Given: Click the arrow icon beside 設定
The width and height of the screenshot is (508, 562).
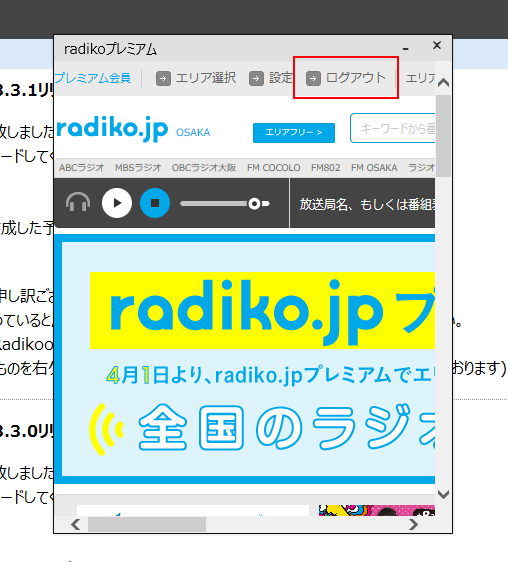Looking at the screenshot, I should 256,78.
